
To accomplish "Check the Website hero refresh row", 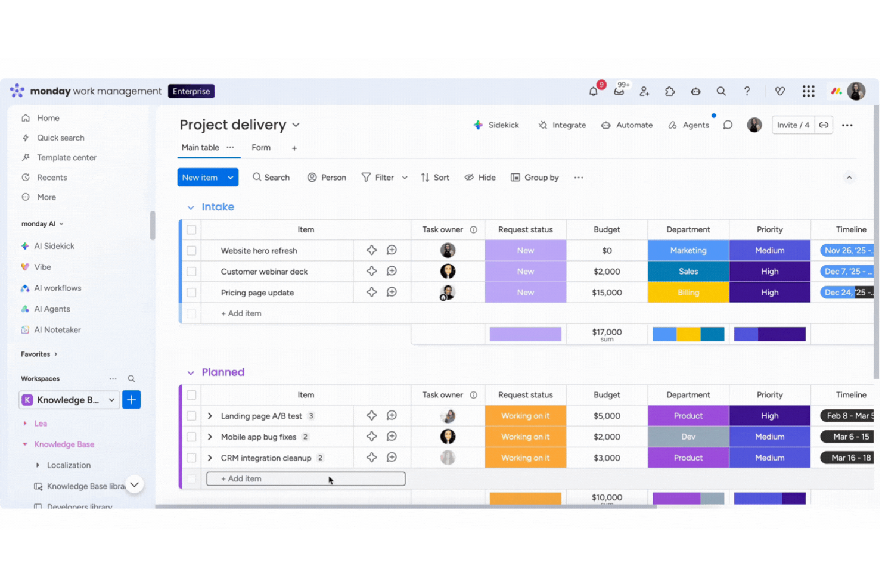I will coord(192,251).
